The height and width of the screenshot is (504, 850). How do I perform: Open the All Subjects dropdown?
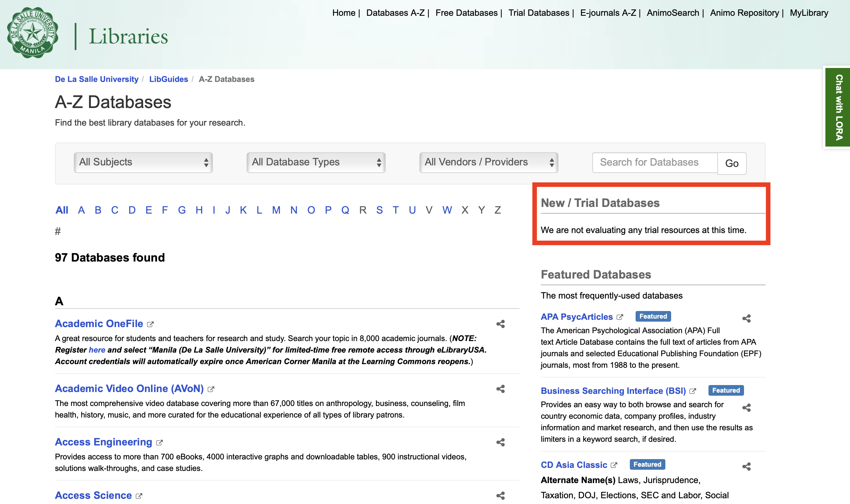[143, 162]
